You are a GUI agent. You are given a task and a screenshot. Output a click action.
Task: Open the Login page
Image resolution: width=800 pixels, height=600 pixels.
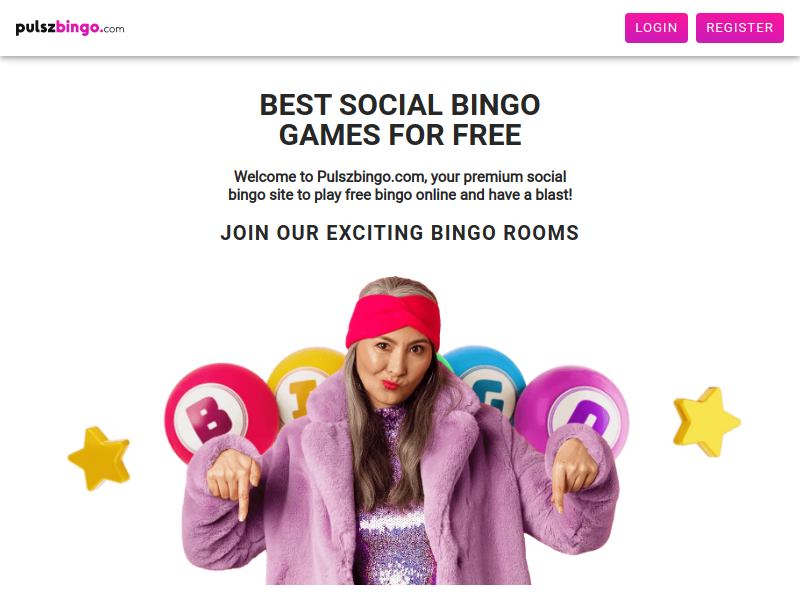point(656,28)
